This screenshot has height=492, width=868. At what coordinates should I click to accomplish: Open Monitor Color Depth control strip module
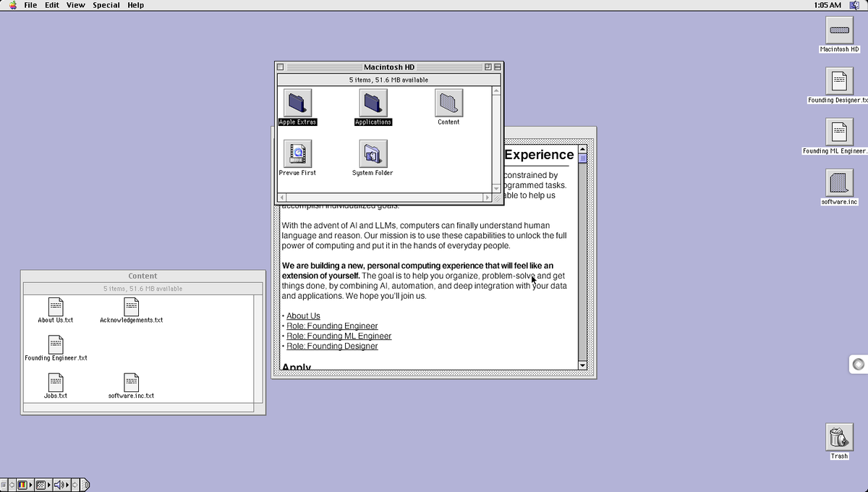click(22, 485)
